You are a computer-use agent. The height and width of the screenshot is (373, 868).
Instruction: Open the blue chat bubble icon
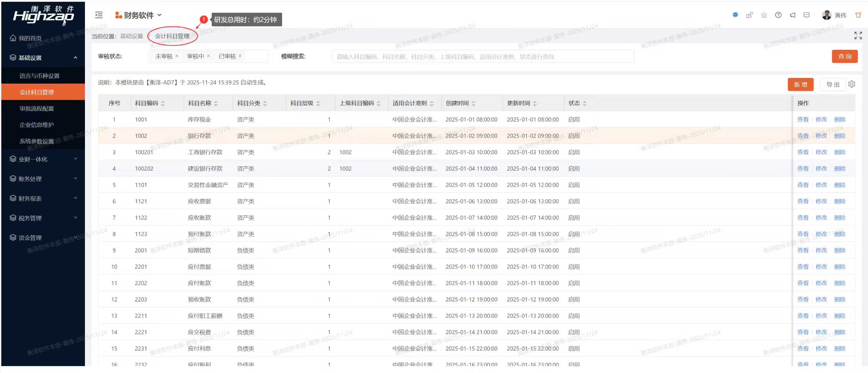coord(735,15)
